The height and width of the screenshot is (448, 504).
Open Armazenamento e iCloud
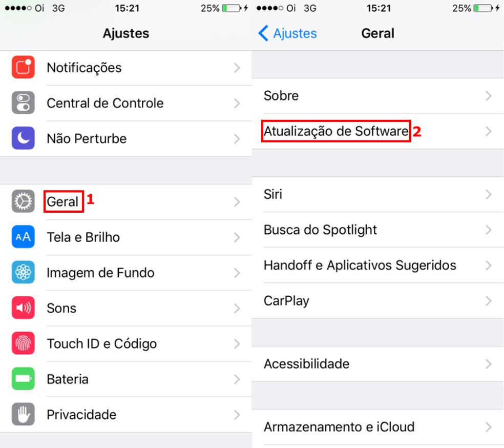pos(339,426)
